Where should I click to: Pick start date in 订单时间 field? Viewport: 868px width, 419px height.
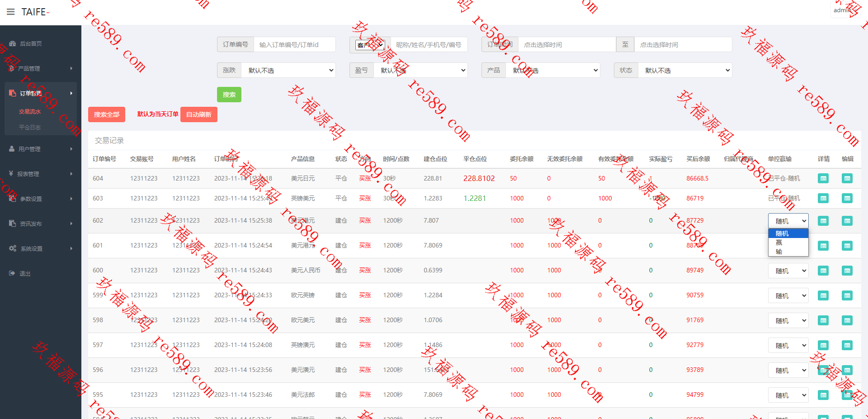tap(567, 44)
